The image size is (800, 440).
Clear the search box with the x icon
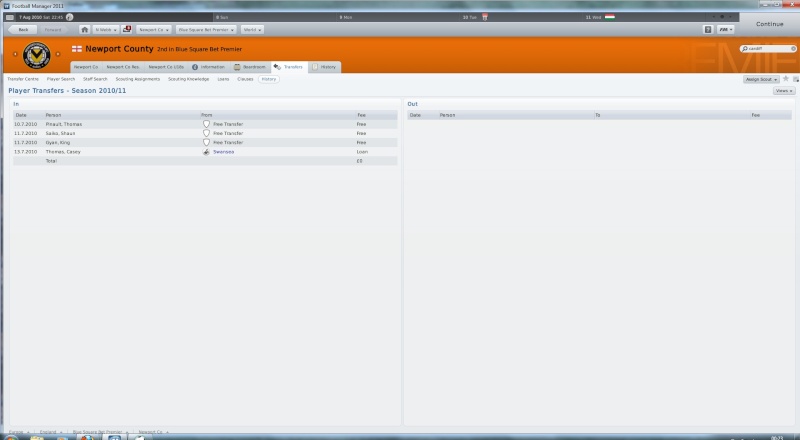click(x=793, y=48)
